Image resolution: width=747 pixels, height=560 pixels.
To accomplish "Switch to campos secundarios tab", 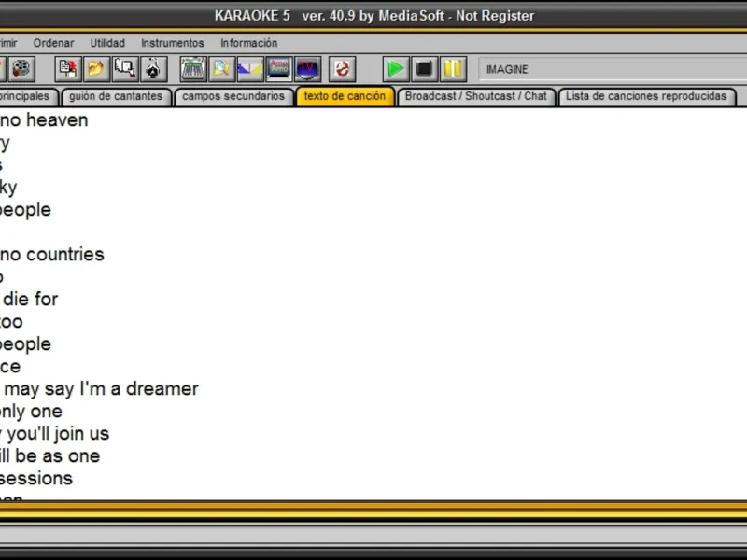I will (233, 96).
